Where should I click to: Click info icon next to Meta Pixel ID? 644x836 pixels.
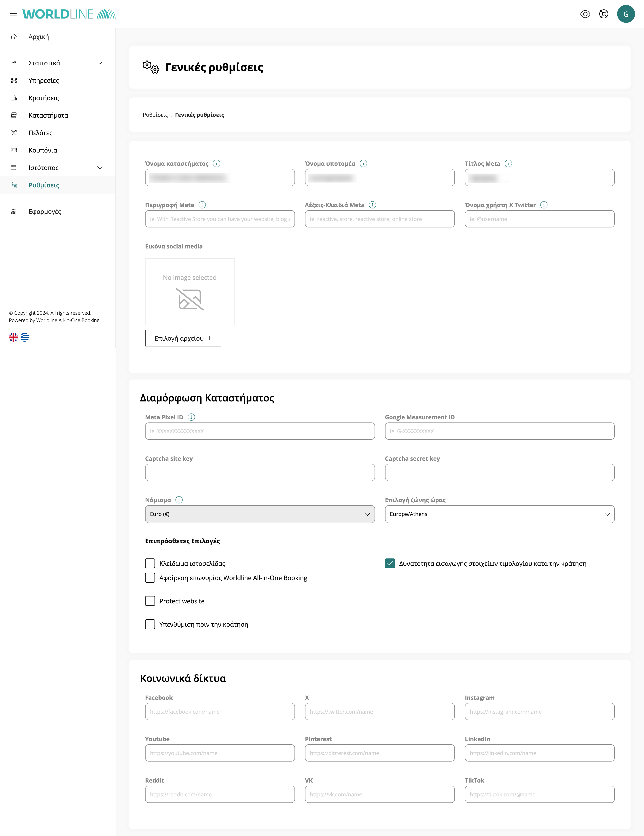191,417
